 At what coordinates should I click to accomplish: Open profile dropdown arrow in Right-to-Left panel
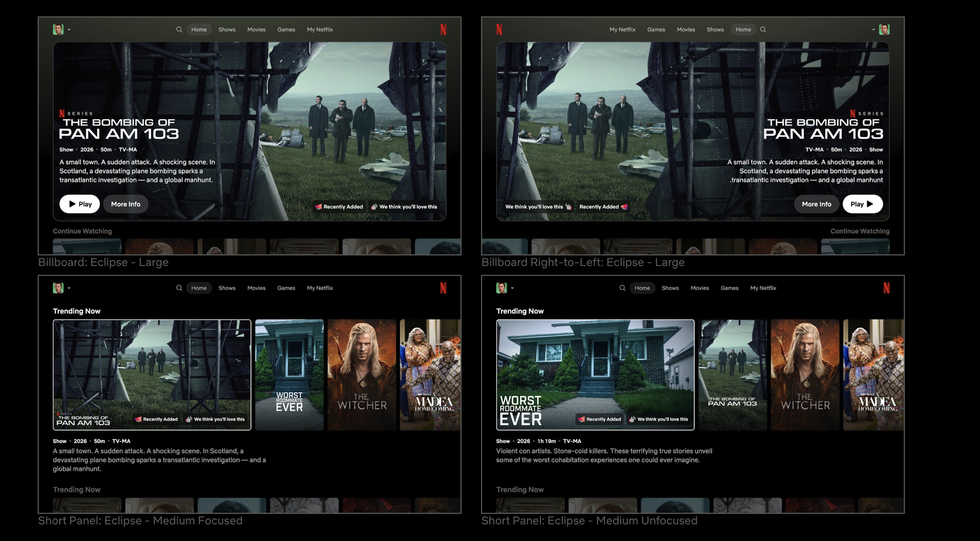(x=873, y=30)
